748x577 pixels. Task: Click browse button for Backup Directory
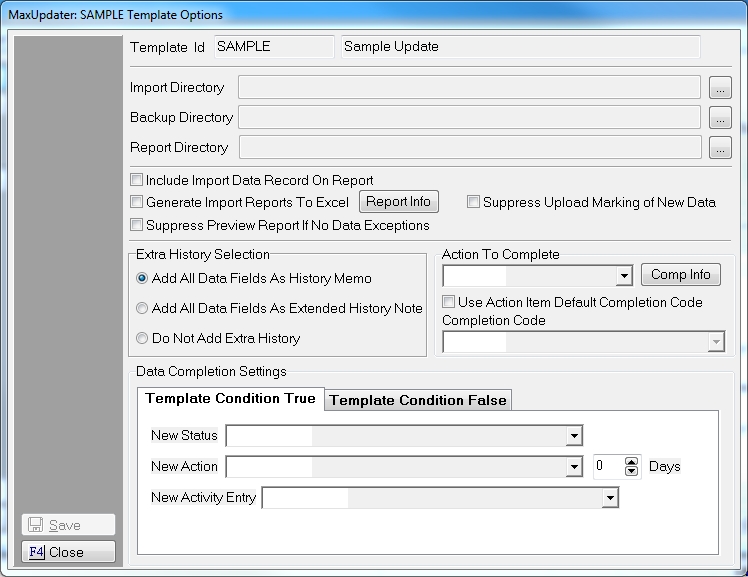tap(720, 118)
